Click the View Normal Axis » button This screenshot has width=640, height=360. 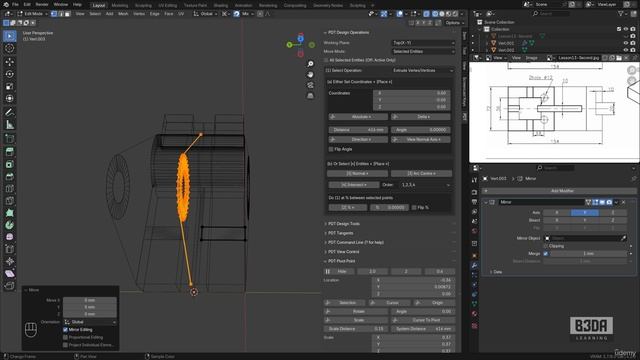coord(421,140)
